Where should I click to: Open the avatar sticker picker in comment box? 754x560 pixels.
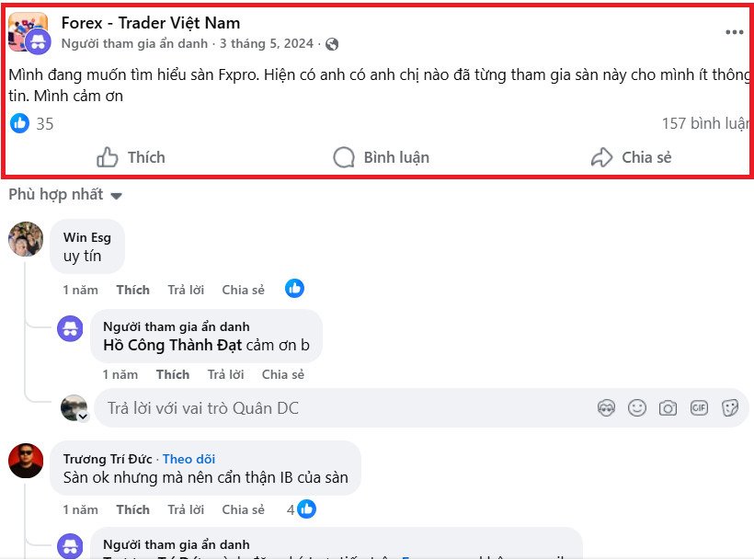(607, 407)
